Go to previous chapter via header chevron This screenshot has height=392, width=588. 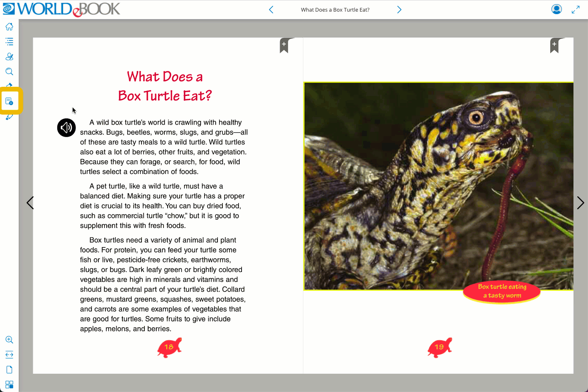271,10
